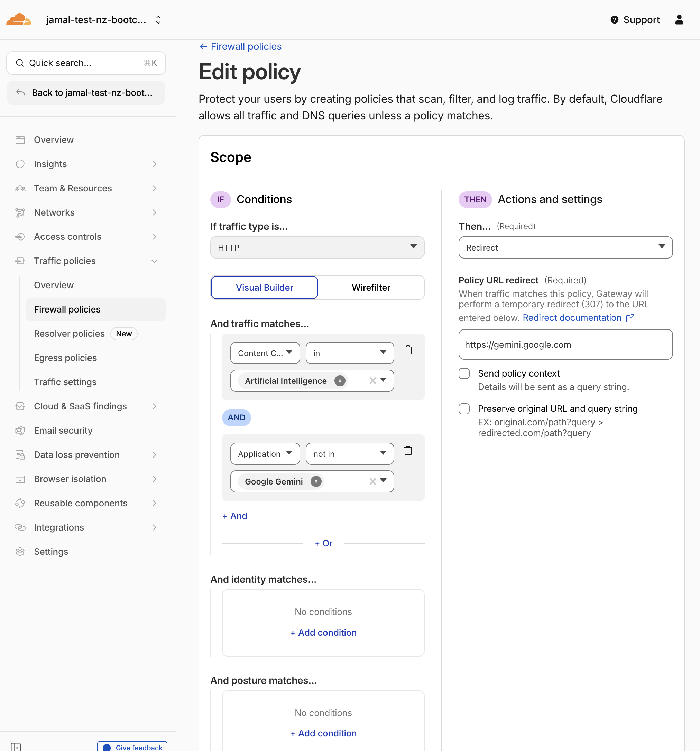This screenshot has height=751, width=700.
Task: Open the account switcher arrows
Action: [x=158, y=20]
